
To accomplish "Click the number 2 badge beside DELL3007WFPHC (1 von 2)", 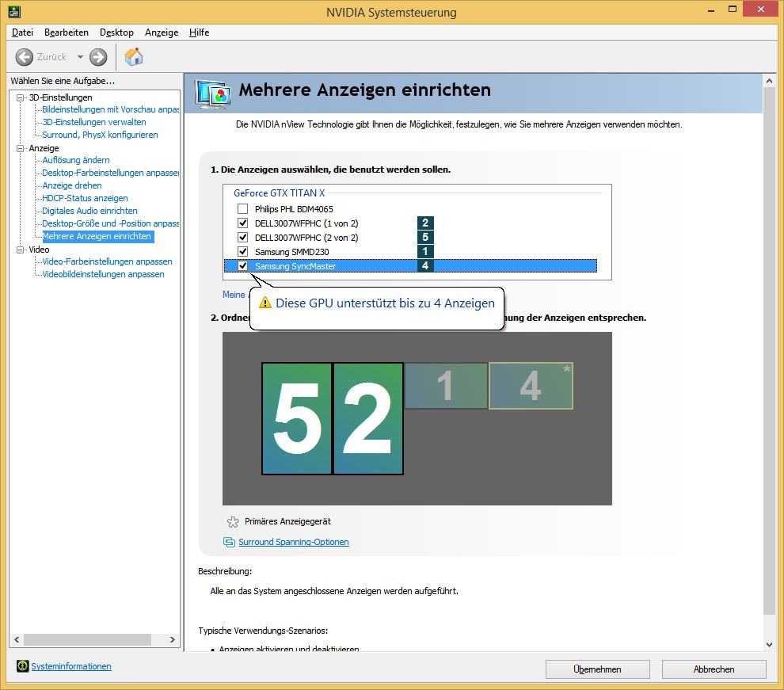I will tap(425, 223).
